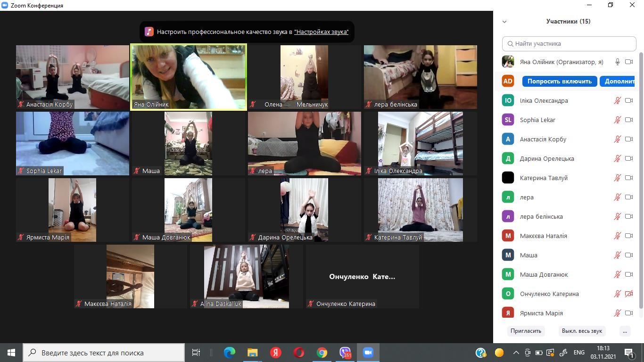This screenshot has width=644, height=362.
Task: Click the AD participant avatar
Action: [508, 81]
